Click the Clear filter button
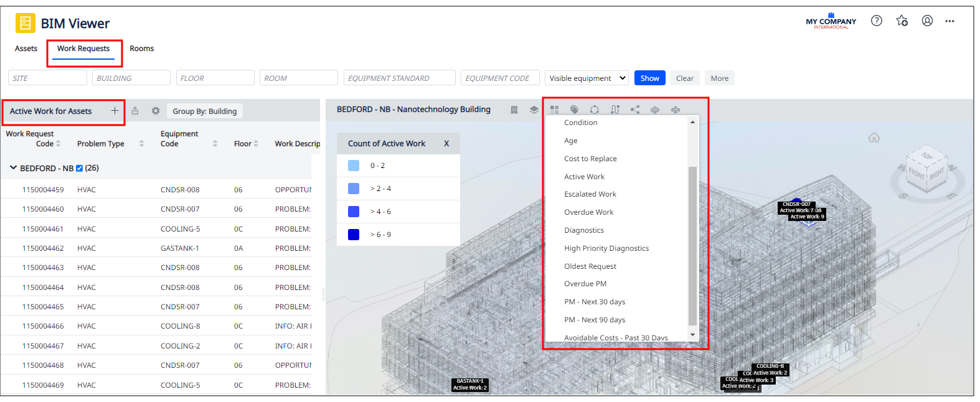The height and width of the screenshot is (402, 980). [x=684, y=78]
